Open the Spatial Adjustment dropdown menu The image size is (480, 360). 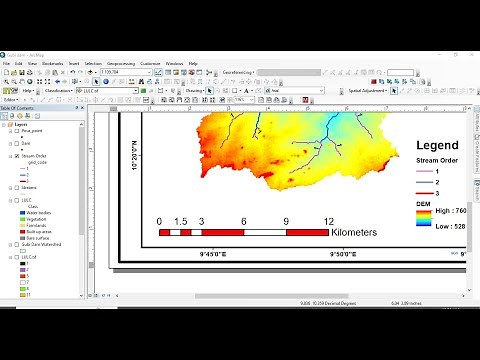pyautogui.click(x=368, y=91)
